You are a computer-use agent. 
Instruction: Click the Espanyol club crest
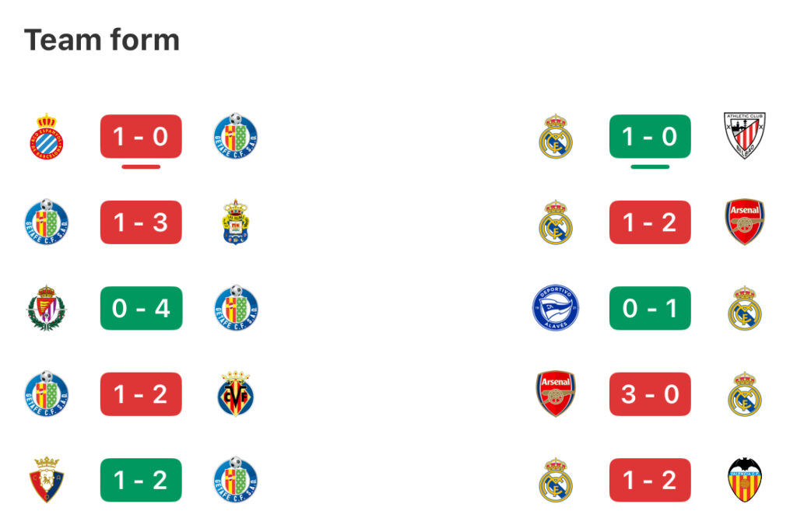[46, 136]
